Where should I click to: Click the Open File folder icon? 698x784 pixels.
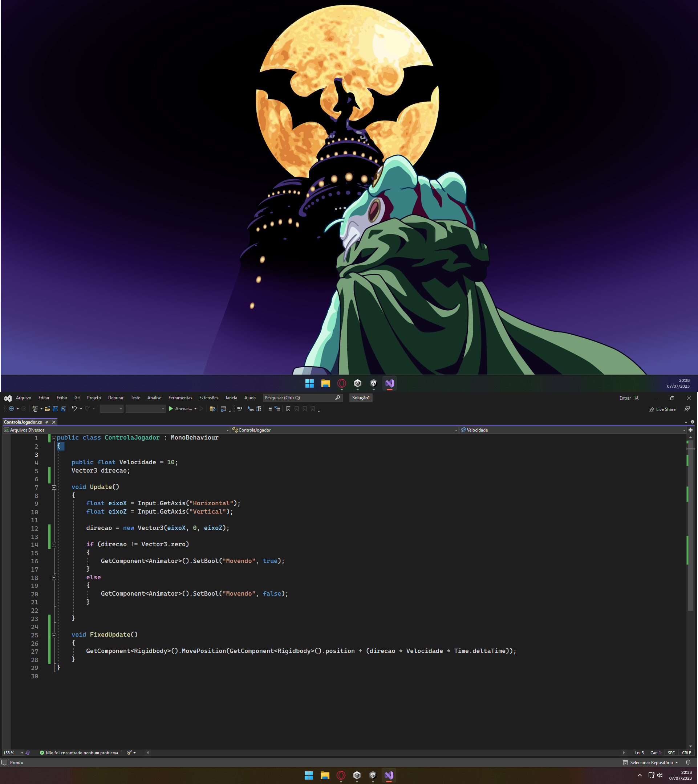click(48, 409)
